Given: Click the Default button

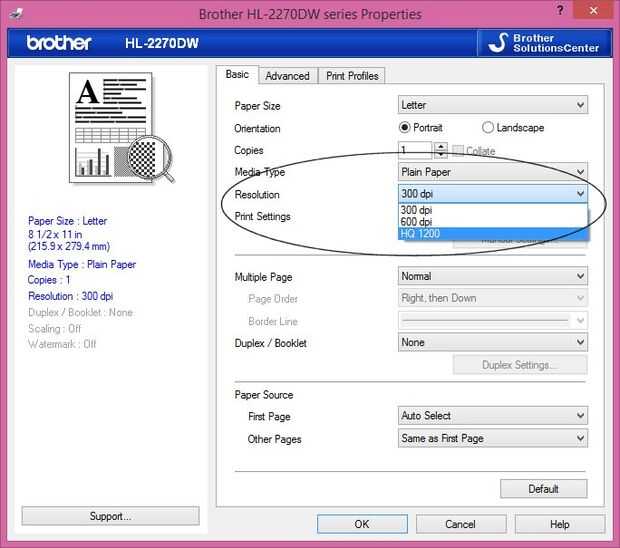Looking at the screenshot, I should pos(543,489).
